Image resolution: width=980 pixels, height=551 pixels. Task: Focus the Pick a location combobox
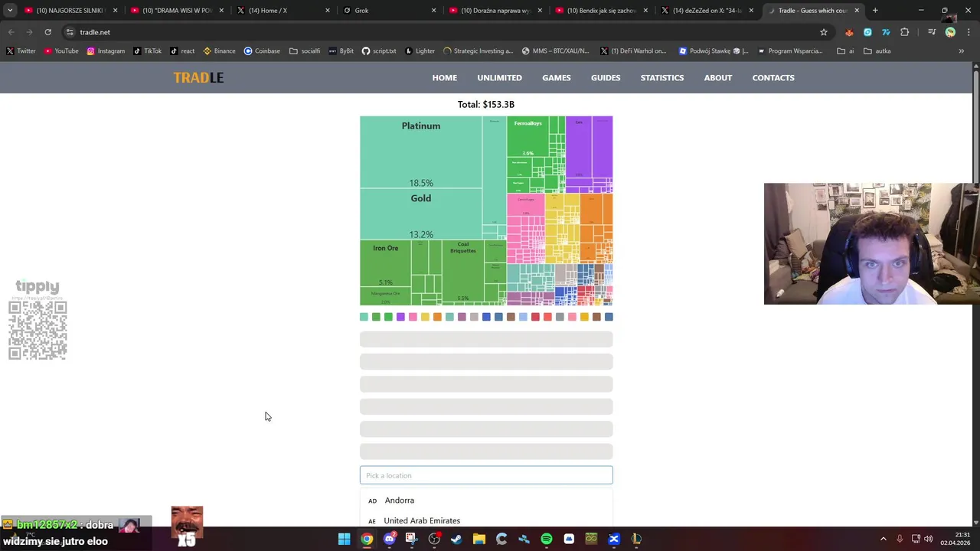click(486, 475)
